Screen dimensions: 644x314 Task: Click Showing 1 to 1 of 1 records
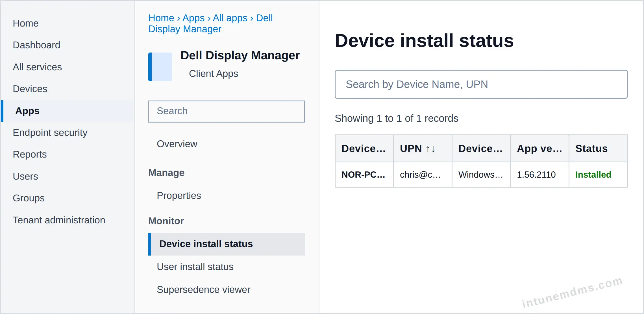[x=397, y=118]
